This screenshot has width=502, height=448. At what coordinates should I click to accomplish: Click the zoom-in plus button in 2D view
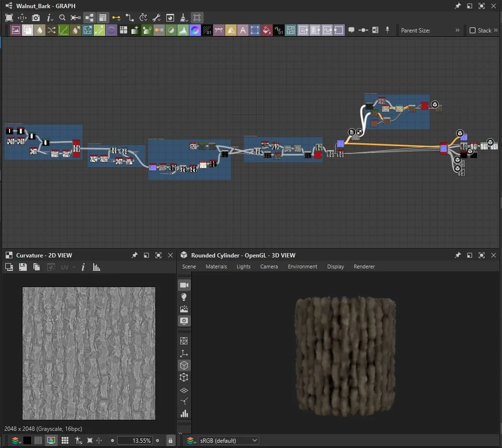tap(158, 440)
